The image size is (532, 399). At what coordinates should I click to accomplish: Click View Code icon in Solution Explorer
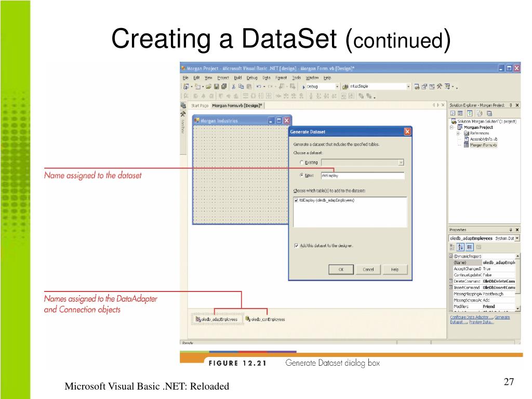click(453, 113)
